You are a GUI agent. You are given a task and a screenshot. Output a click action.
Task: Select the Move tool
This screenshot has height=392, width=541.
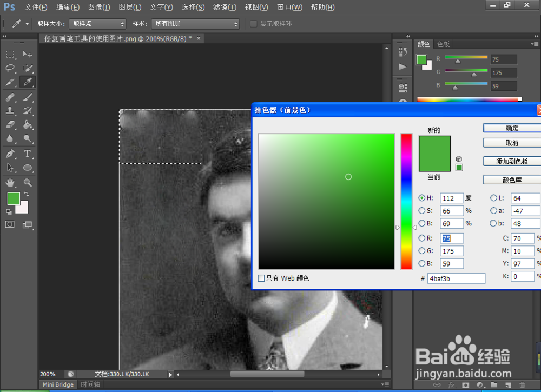click(x=27, y=54)
